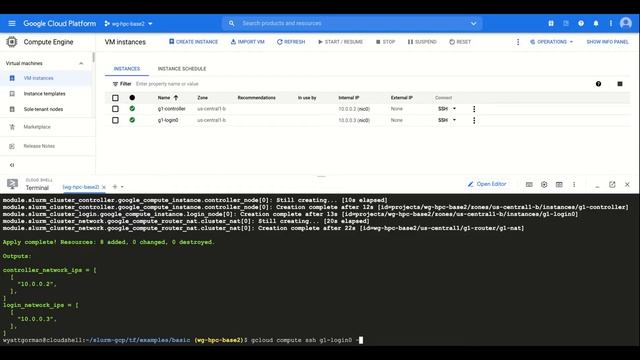The width and height of the screenshot is (640, 360).
Task: Click START / RESUME button
Action: point(340,42)
